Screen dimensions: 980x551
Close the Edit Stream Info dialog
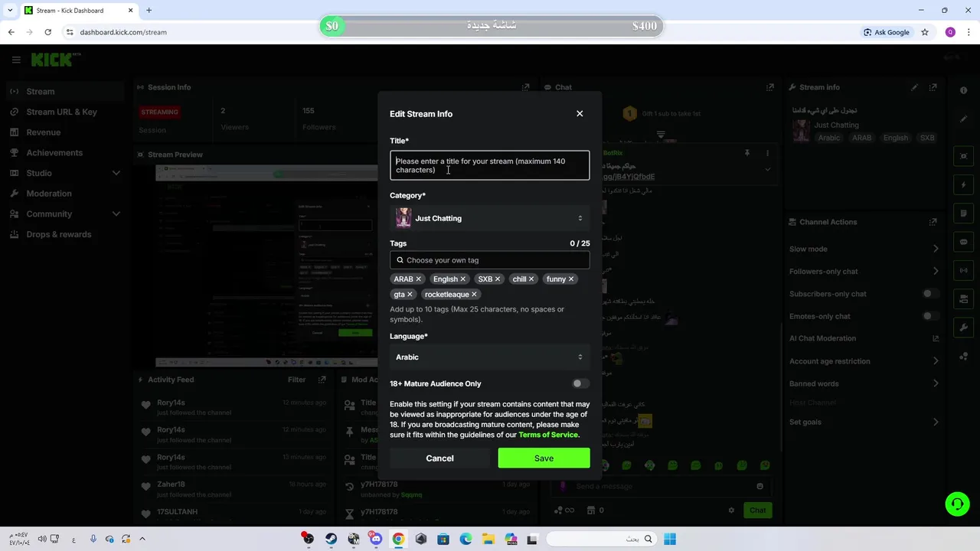tap(580, 113)
